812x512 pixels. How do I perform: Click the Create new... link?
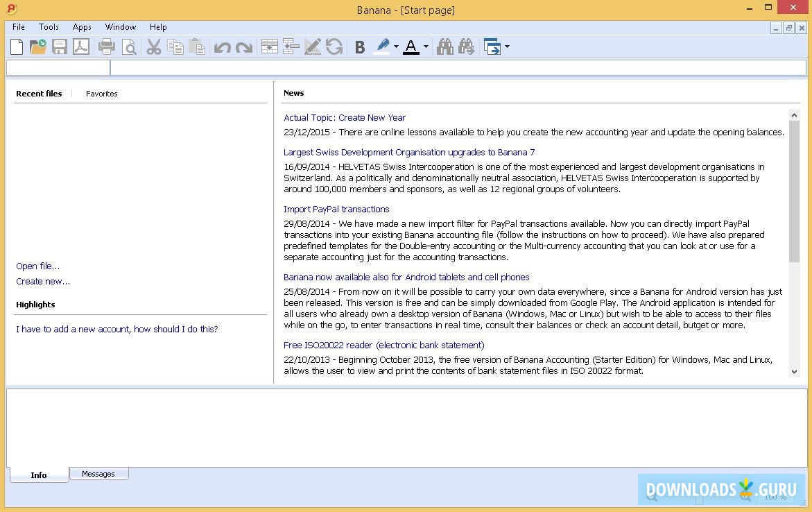click(x=43, y=282)
